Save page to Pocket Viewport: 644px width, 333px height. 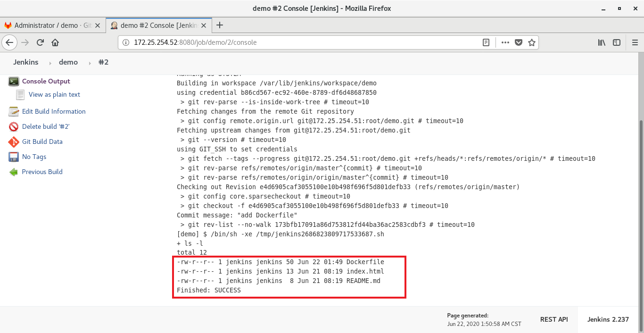[519, 42]
